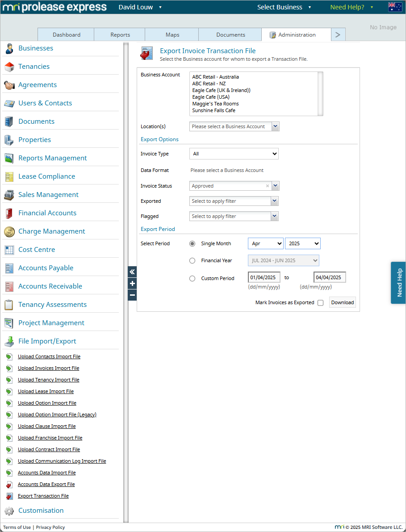This screenshot has width=406, height=532.
Task: Click the Custom Period end date field
Action: [330, 277]
